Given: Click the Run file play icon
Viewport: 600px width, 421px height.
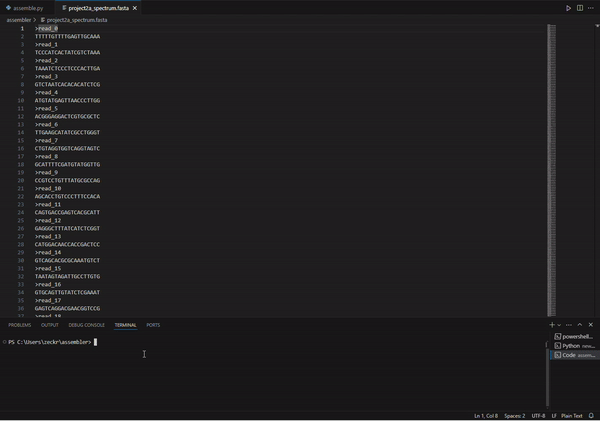Looking at the screenshot, I should click(x=568, y=8).
